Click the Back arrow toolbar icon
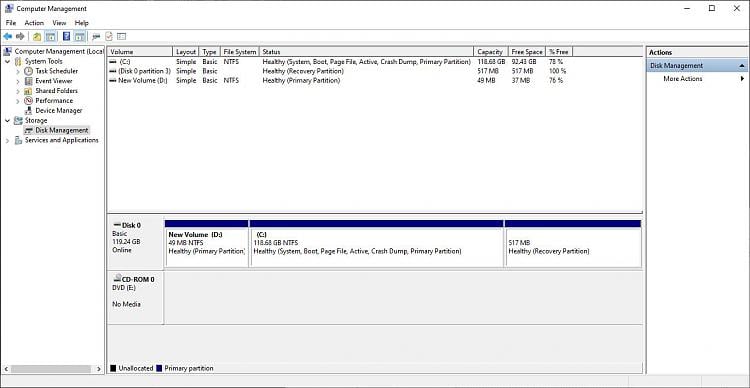 click(7, 36)
